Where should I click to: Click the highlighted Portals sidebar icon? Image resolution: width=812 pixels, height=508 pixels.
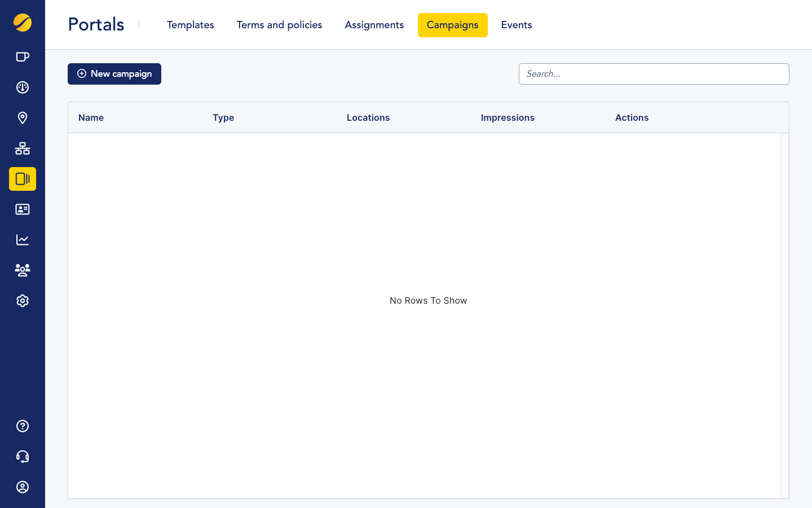point(23,179)
